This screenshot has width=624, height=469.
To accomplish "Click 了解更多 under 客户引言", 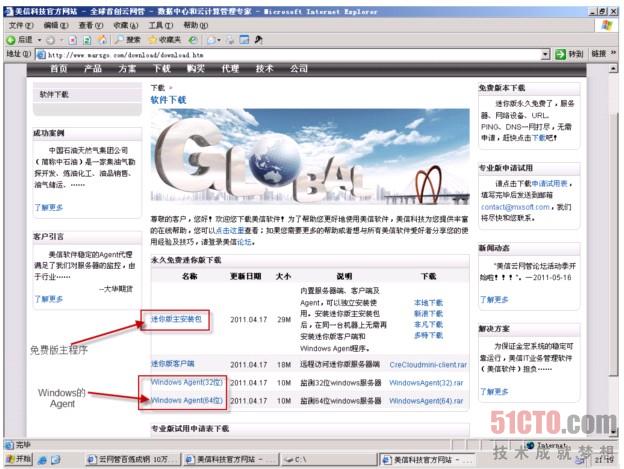I will point(49,299).
